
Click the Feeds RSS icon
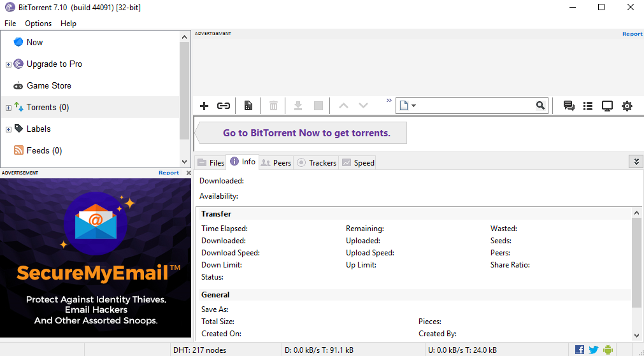(18, 150)
